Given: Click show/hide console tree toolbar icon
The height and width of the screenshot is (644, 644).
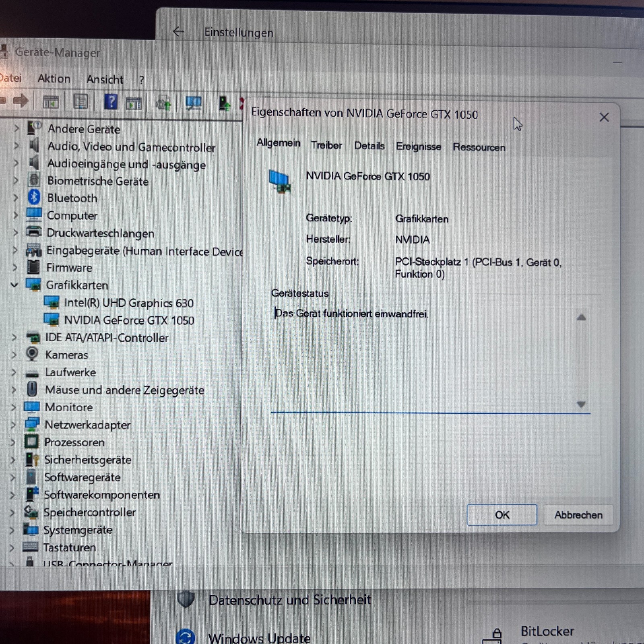Looking at the screenshot, I should pyautogui.click(x=51, y=102).
